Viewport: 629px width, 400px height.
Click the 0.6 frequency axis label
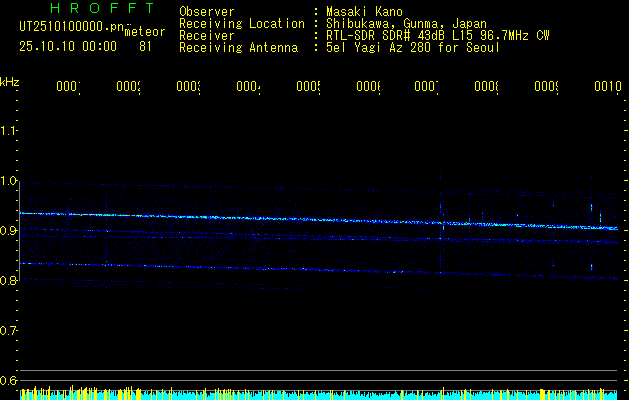click(9, 380)
